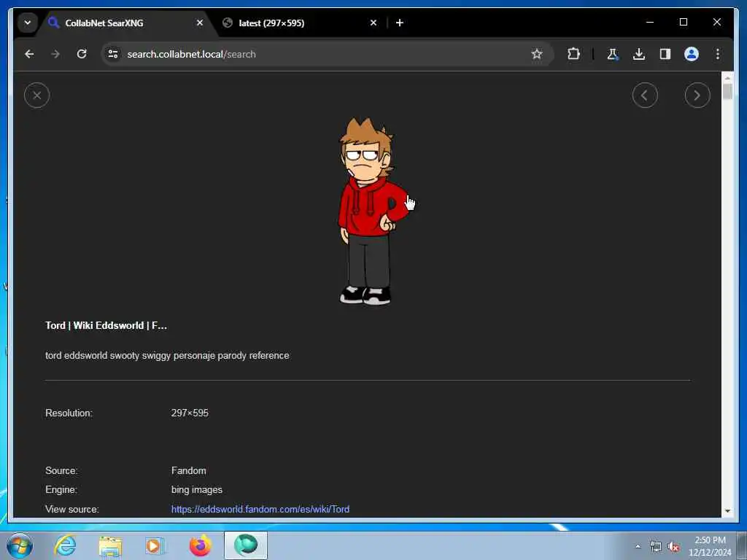Screen dimensions: 747x560
Task: Click the Tord | Wiki Eddsworld title
Action: pyautogui.click(x=106, y=325)
